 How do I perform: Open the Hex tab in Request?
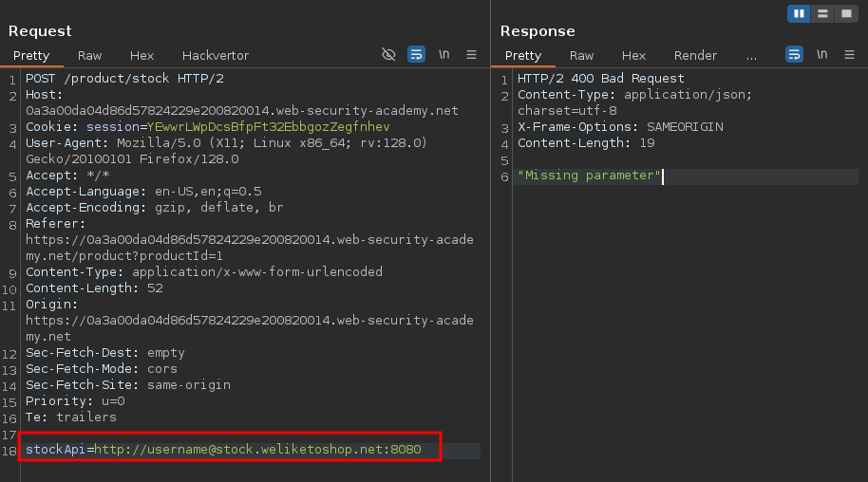(x=142, y=56)
